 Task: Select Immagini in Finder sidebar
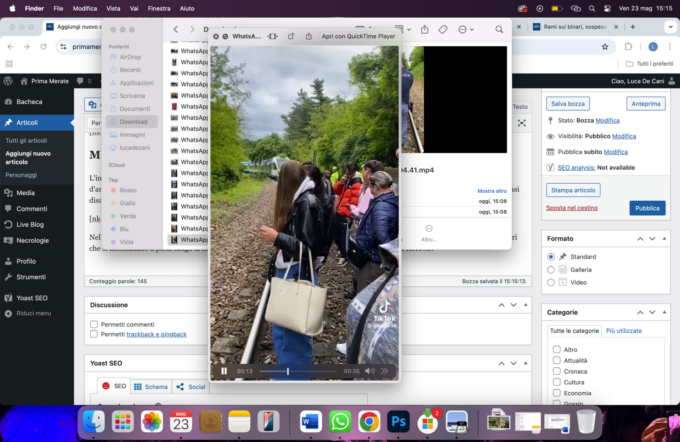131,135
